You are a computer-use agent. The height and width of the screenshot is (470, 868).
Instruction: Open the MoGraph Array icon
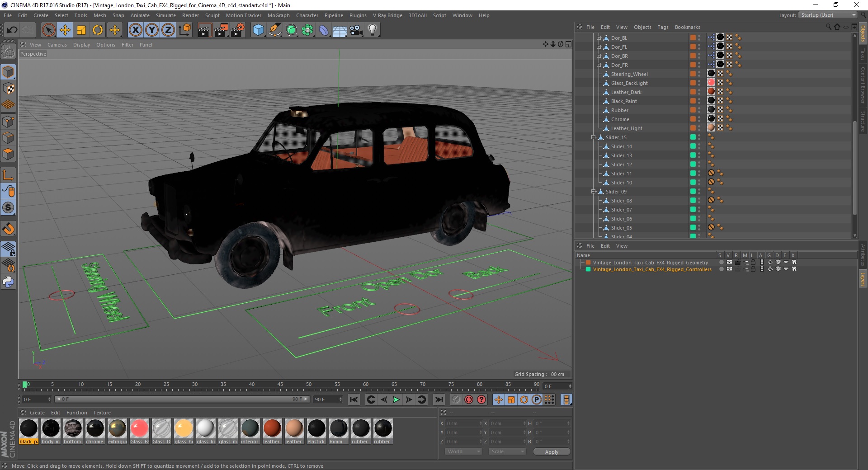point(307,30)
